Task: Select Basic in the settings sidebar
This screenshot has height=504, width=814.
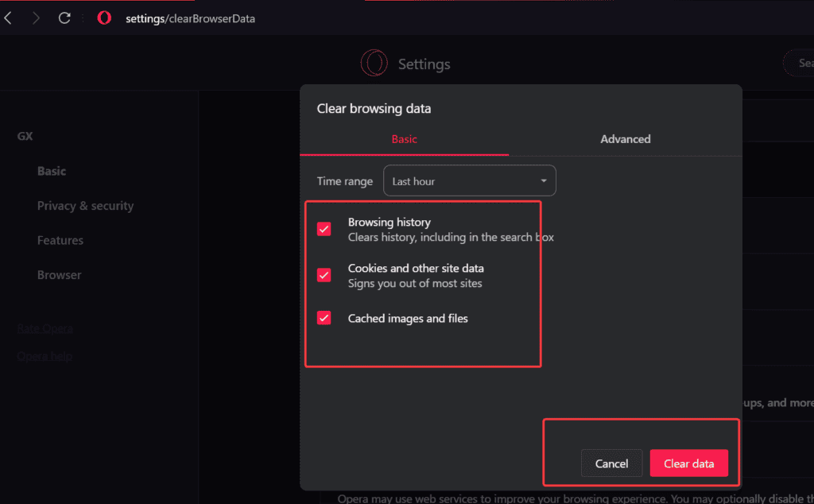Action: (52, 171)
